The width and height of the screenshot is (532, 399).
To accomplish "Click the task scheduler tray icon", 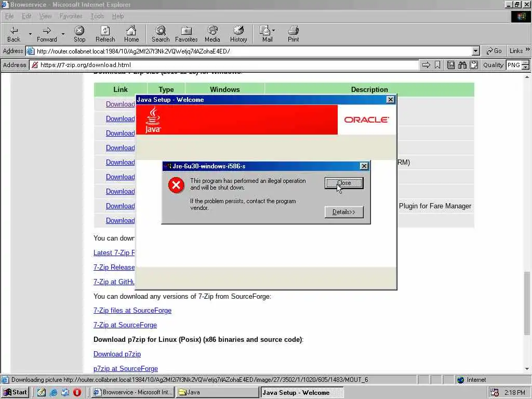I will point(495,393).
